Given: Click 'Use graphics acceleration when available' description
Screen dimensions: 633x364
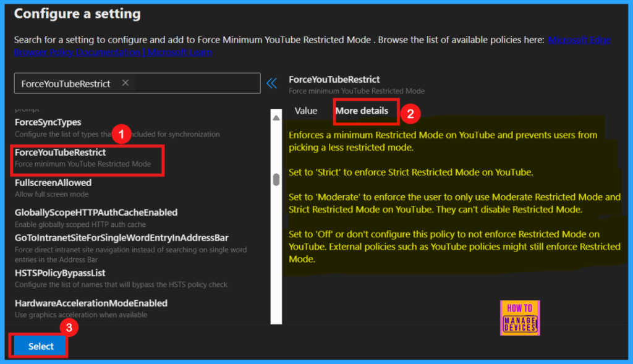Looking at the screenshot, I should point(81,315).
